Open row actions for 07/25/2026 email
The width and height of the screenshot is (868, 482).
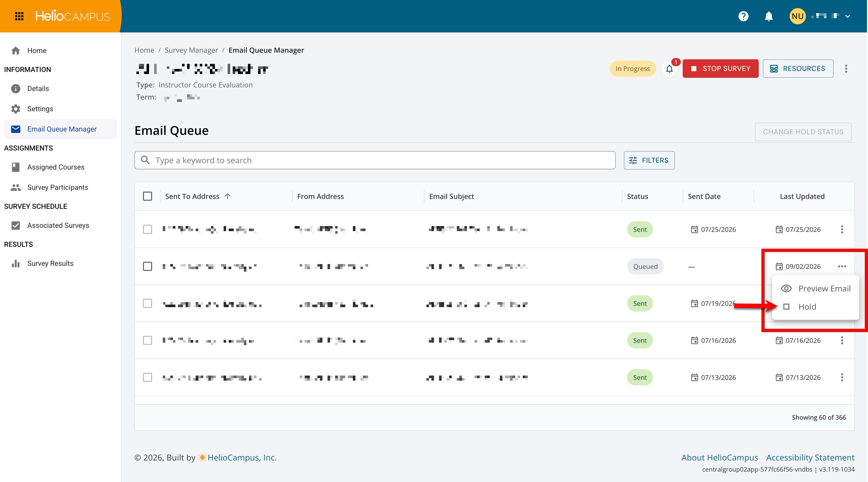click(x=842, y=229)
